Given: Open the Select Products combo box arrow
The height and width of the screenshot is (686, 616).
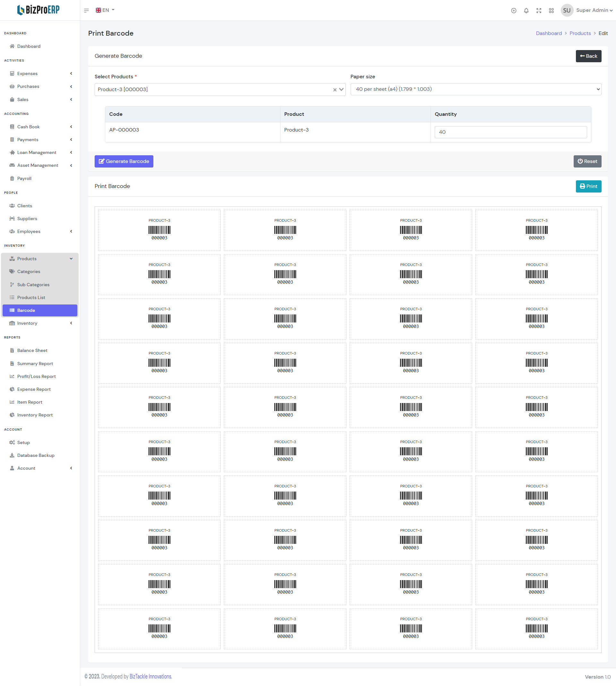Looking at the screenshot, I should pos(341,89).
